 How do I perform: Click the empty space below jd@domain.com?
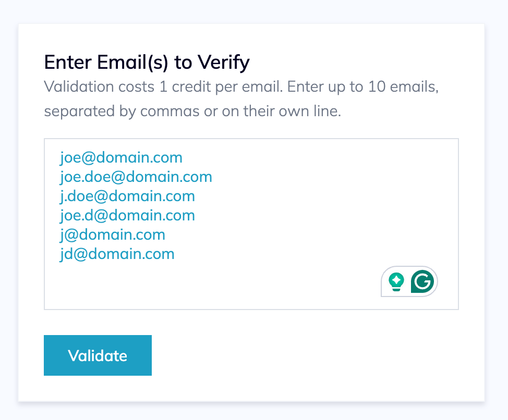pyautogui.click(x=209, y=284)
